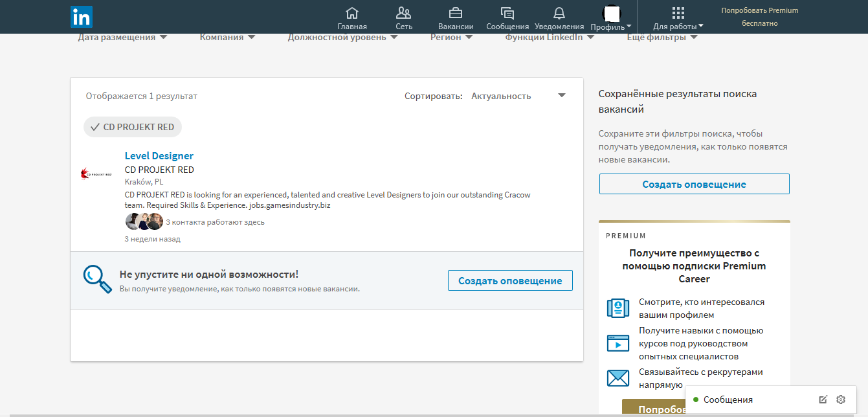Click the Сортировать label
Image resolution: width=868 pixels, height=417 pixels.
click(x=434, y=96)
